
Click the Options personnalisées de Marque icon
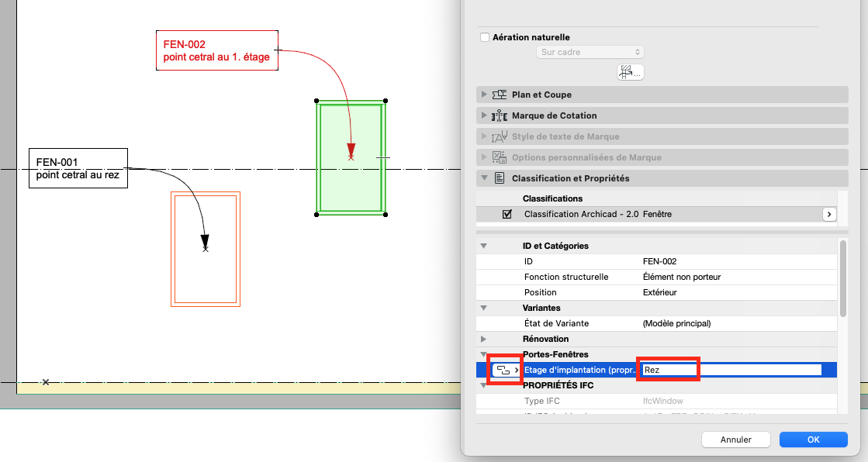point(500,157)
